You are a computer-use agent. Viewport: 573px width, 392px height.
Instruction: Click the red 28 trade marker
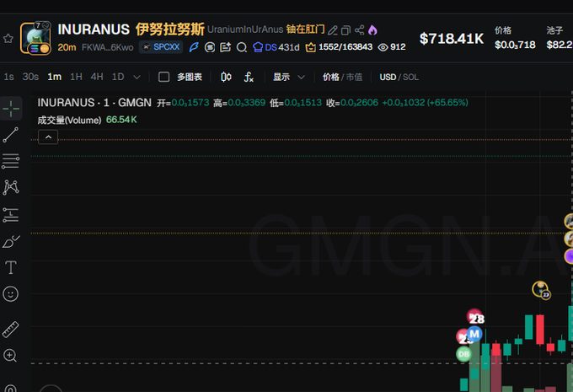pyautogui.click(x=474, y=317)
